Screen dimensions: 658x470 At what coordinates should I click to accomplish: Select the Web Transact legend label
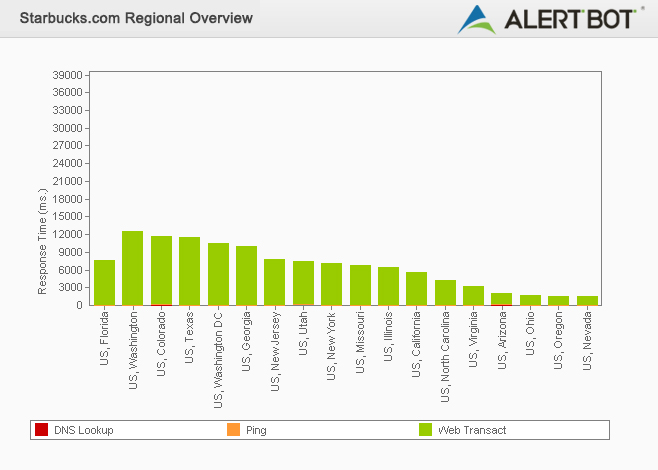coord(472,430)
